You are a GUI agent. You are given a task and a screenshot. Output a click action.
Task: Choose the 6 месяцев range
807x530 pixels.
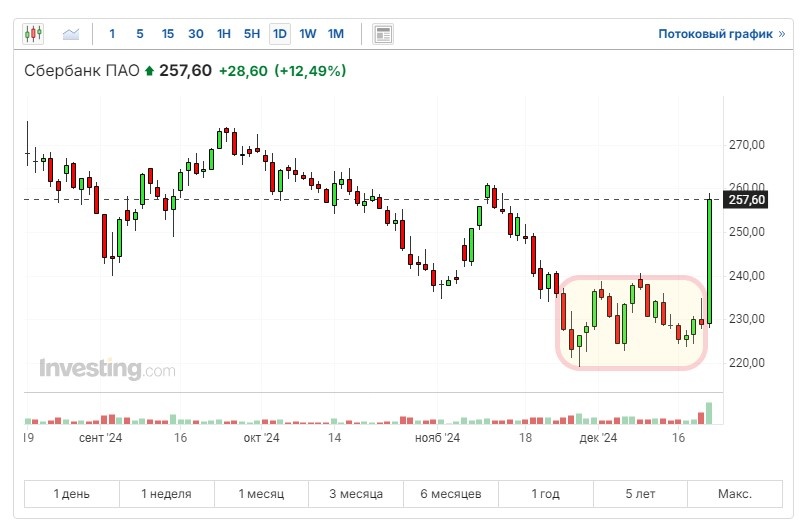pyautogui.click(x=451, y=494)
